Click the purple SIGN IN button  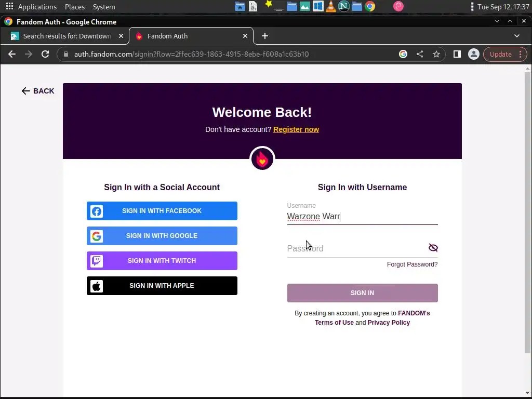pos(362,293)
